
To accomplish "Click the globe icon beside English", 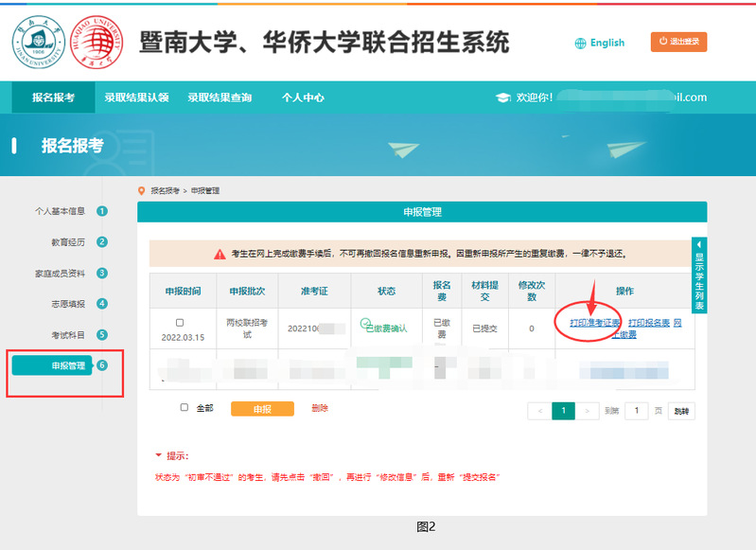I will pos(580,44).
